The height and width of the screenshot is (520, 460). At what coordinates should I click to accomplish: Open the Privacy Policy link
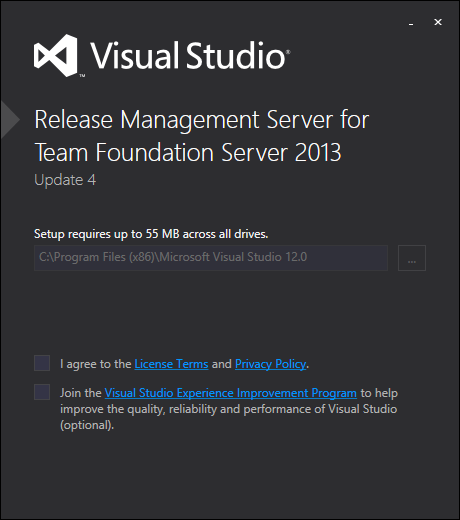pyautogui.click(x=270, y=364)
